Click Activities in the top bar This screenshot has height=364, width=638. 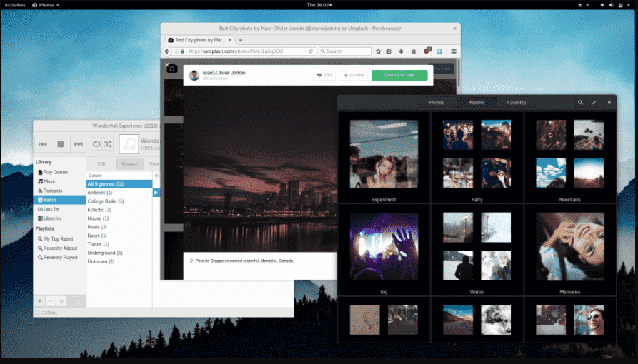pyautogui.click(x=15, y=5)
